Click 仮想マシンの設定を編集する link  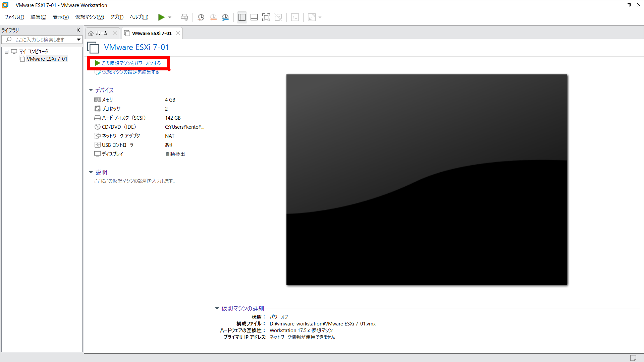tap(130, 72)
